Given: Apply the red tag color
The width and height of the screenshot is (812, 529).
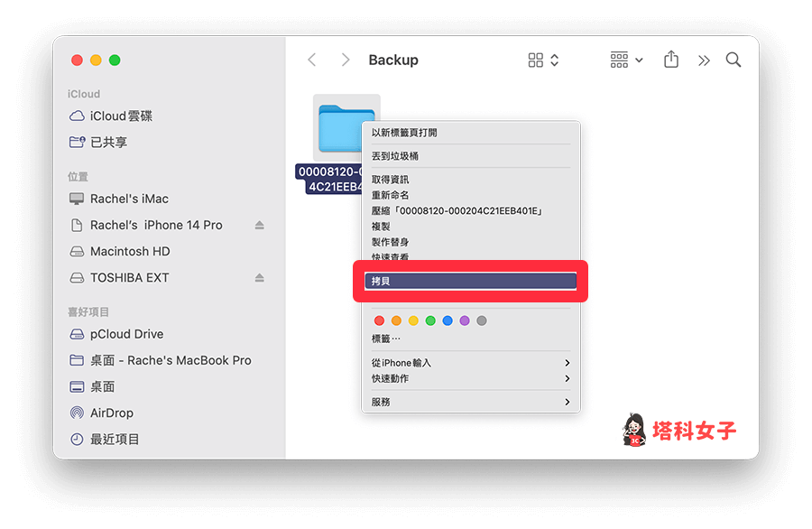Looking at the screenshot, I should pos(379,320).
